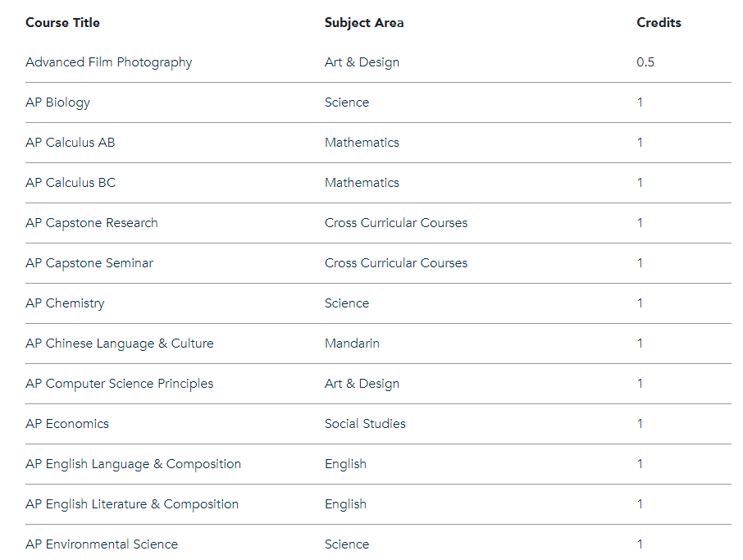Open the AP Capstone Research course

pos(91,223)
